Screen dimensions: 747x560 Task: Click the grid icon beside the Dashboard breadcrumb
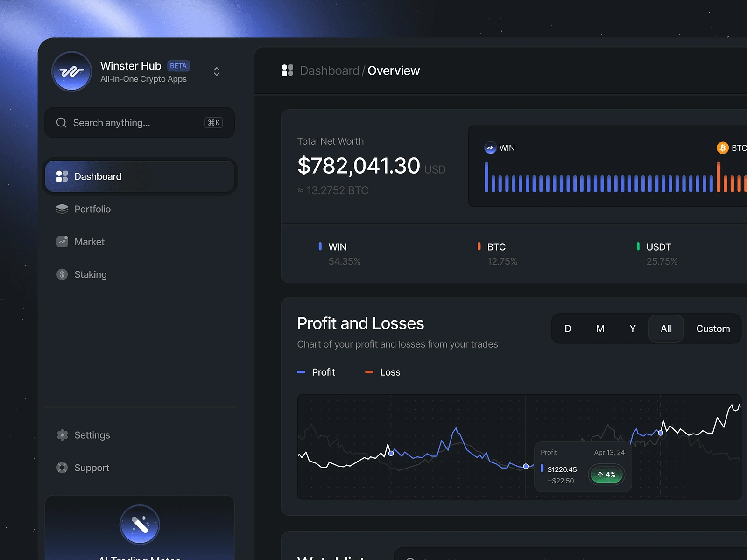click(x=288, y=70)
